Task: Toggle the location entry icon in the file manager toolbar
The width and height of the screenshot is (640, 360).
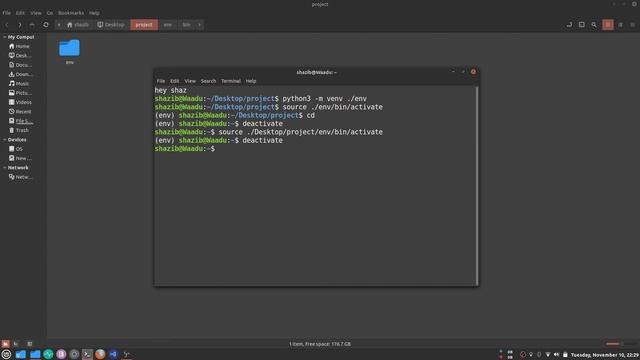Action: pyautogui.click(x=569, y=25)
